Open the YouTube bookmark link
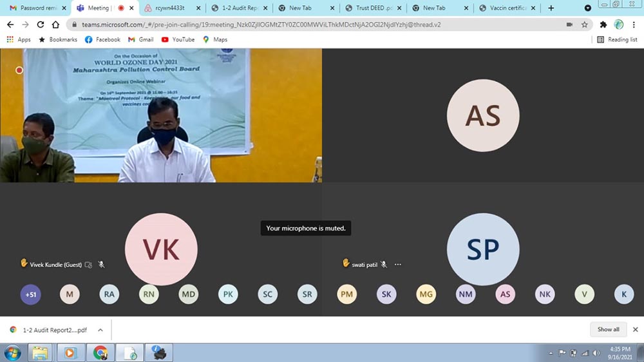This screenshot has width=644, height=362. click(x=178, y=39)
